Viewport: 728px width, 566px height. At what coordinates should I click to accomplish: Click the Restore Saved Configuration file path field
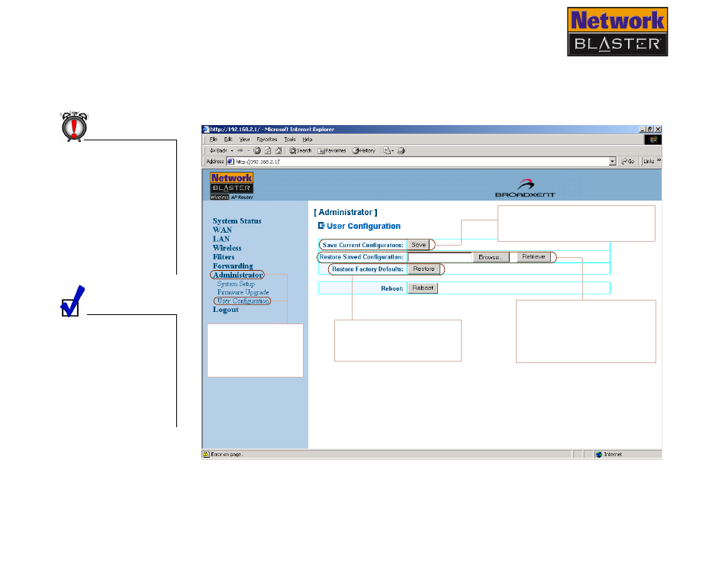pos(440,257)
